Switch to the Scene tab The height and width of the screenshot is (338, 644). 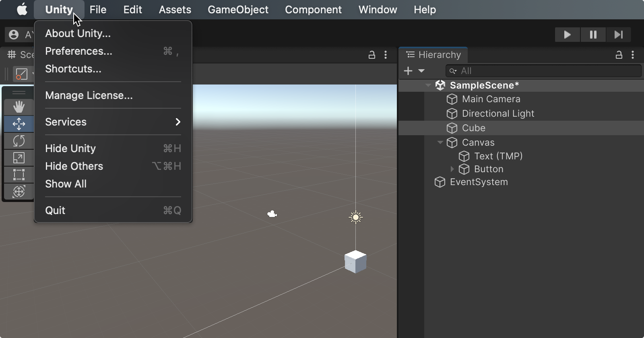pyautogui.click(x=20, y=55)
